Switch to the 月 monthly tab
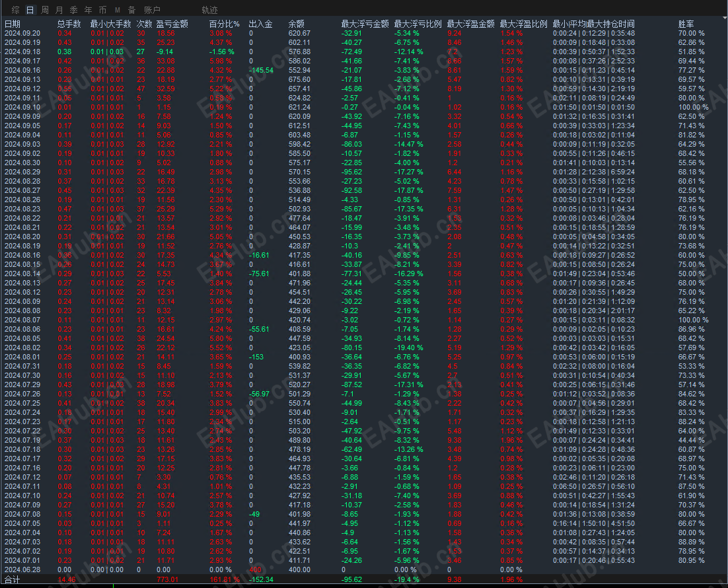This screenshot has width=728, height=588. [x=59, y=10]
